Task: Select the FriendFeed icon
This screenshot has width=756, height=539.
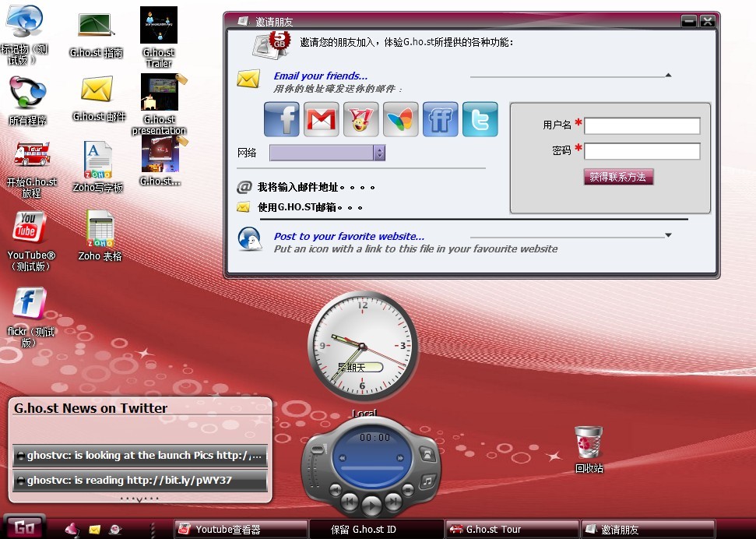Action: click(440, 119)
